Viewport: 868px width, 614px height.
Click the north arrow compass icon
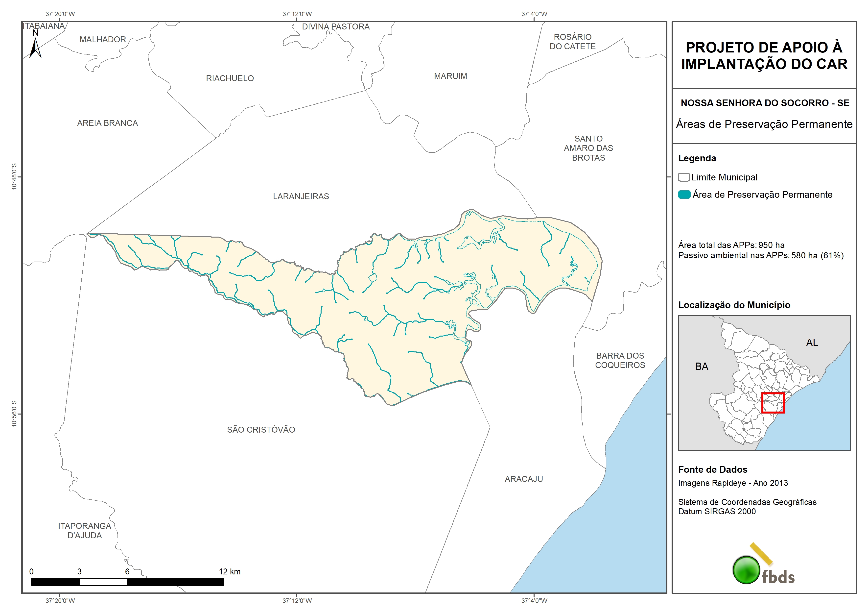click(35, 47)
